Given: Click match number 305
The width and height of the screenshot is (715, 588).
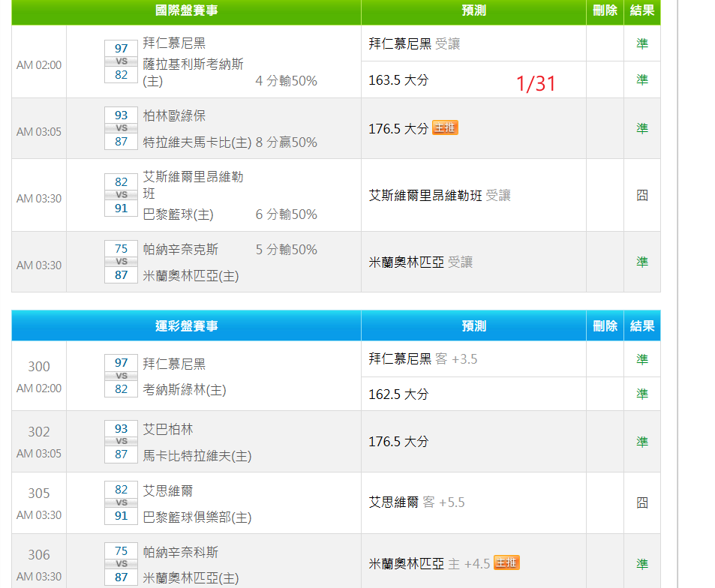Looking at the screenshot, I should 39,493.
